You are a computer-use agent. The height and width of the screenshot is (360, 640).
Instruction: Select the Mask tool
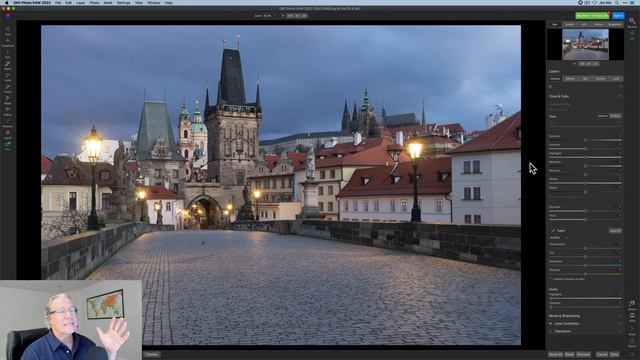pos(7,100)
